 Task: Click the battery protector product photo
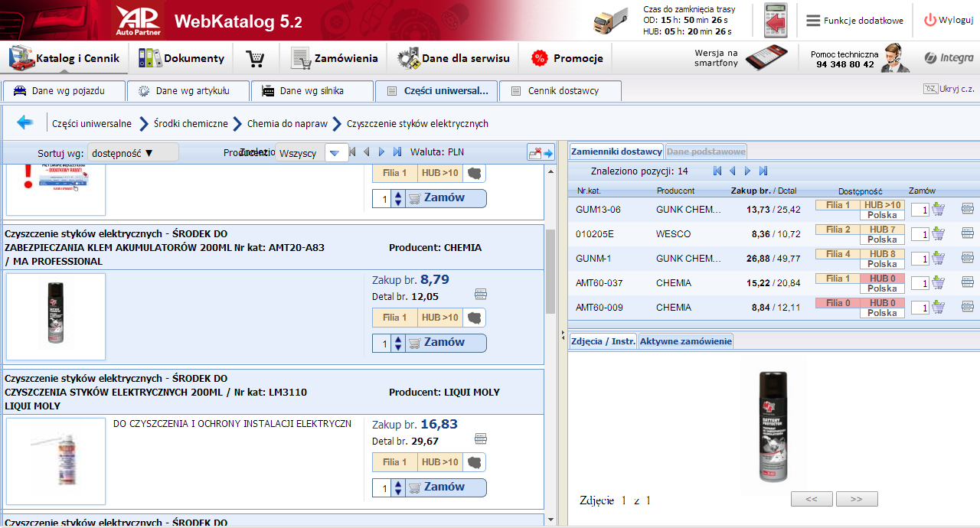pyautogui.click(x=774, y=425)
